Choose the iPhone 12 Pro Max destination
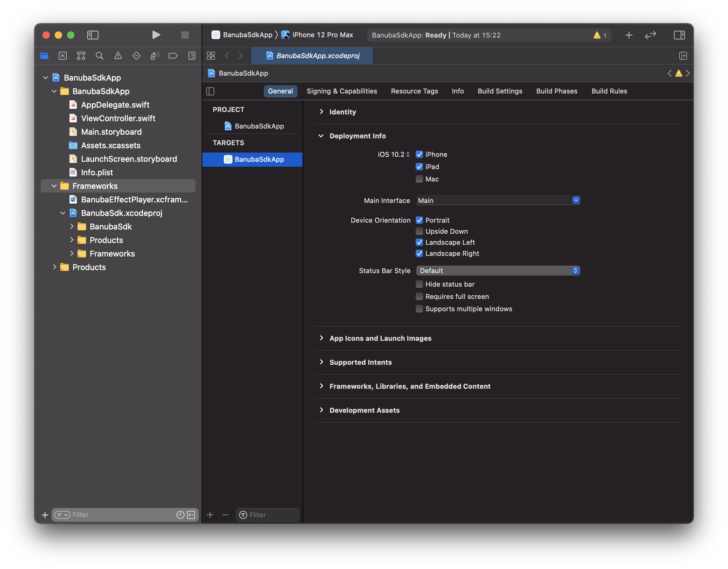 [x=317, y=35]
